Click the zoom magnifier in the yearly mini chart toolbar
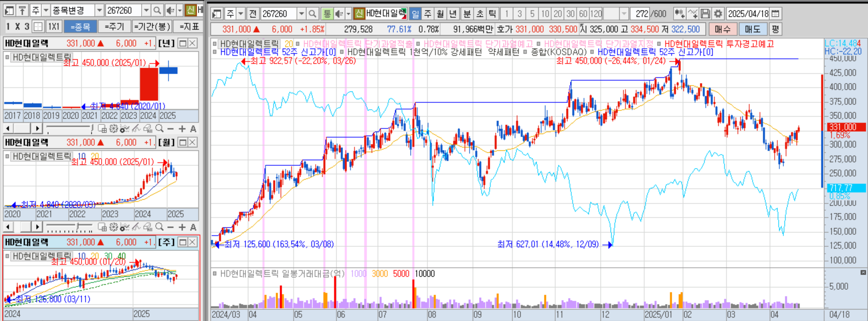The image size is (868, 321). click(x=159, y=129)
